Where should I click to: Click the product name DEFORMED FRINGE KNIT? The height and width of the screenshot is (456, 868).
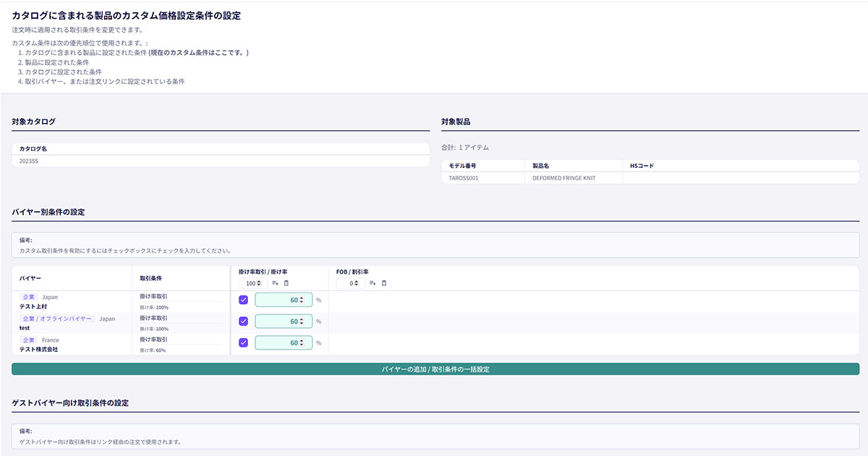(564, 178)
